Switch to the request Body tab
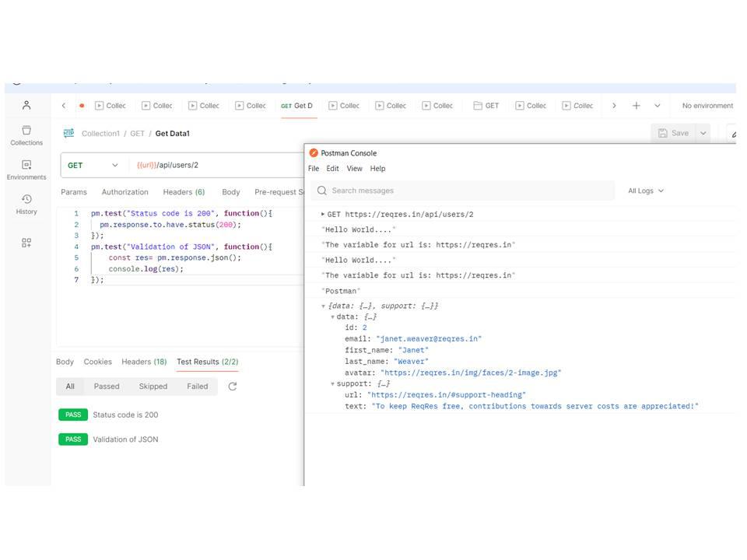This screenshot has height=560, width=747. pyautogui.click(x=231, y=192)
